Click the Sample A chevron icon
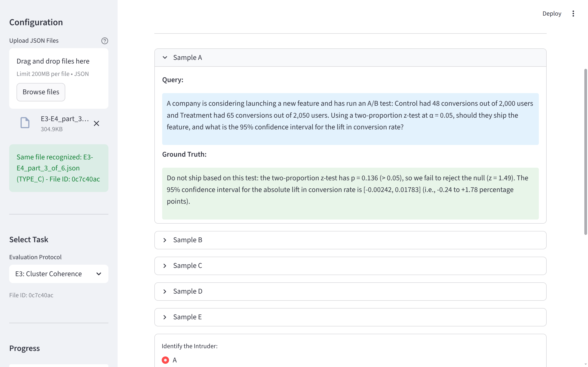The width and height of the screenshot is (588, 367). pyautogui.click(x=165, y=58)
